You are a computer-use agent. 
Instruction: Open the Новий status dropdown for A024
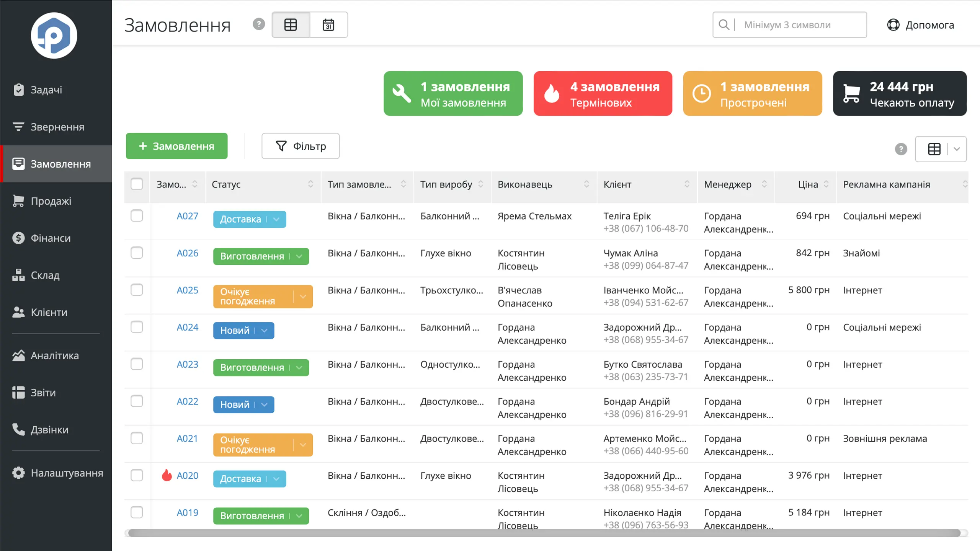(x=265, y=331)
